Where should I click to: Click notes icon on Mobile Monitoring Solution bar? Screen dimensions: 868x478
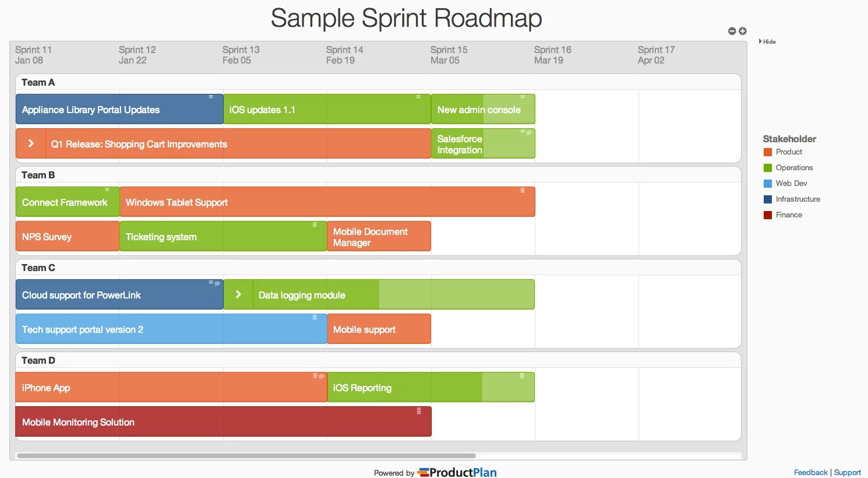click(419, 411)
